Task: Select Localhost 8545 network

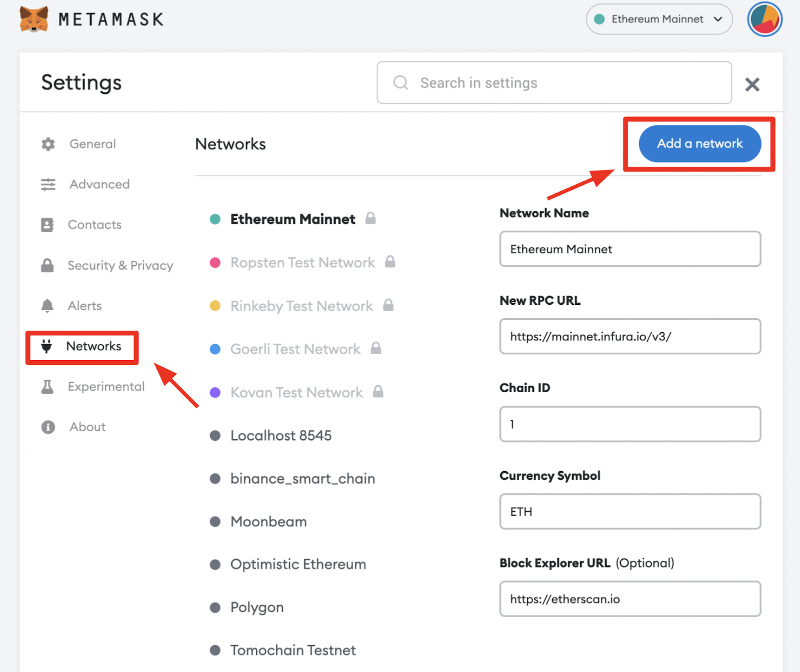Action: (280, 436)
